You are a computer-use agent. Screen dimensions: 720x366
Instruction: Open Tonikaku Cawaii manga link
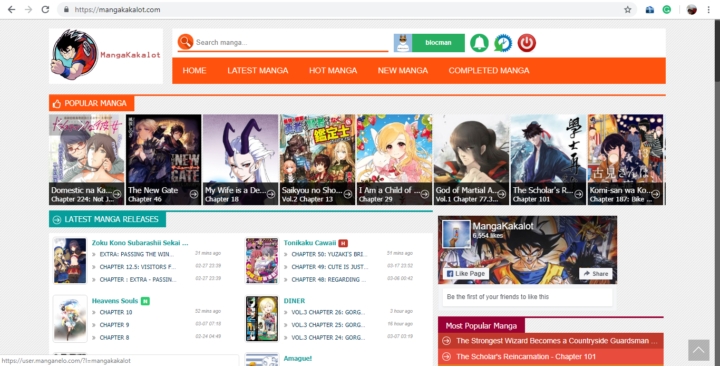click(x=310, y=242)
